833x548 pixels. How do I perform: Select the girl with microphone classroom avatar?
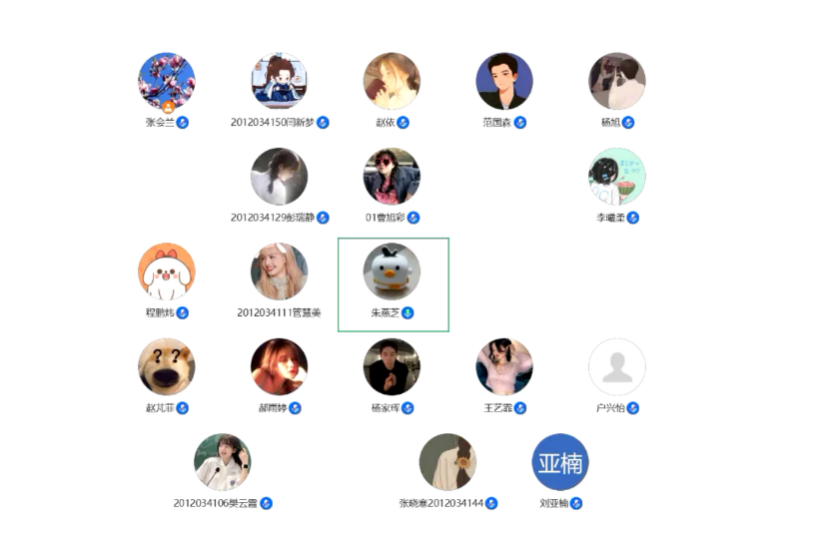tap(223, 462)
